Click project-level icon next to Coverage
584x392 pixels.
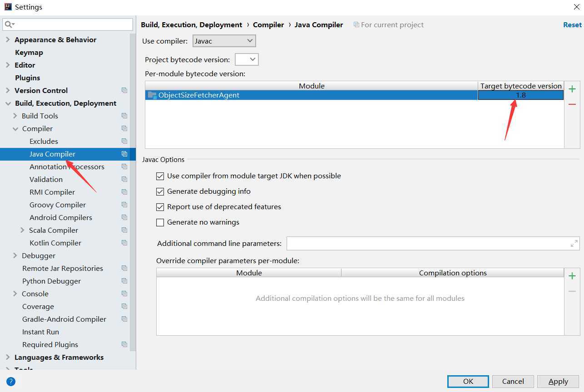click(x=124, y=306)
